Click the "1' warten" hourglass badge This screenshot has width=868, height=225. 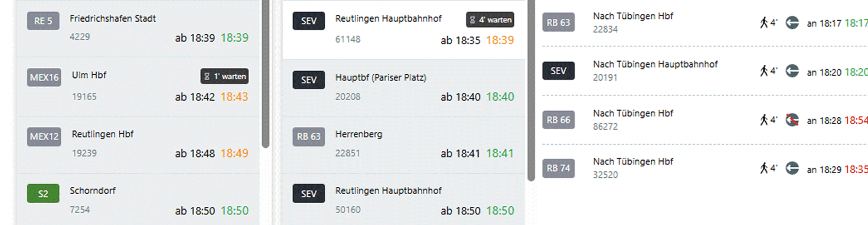tap(224, 76)
